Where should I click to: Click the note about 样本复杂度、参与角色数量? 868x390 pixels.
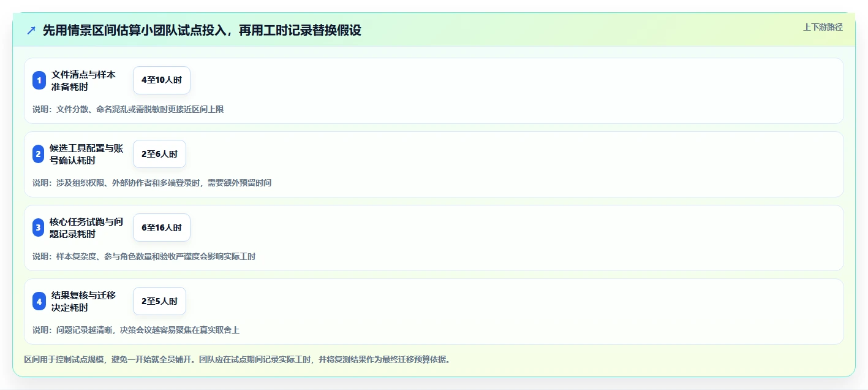[144, 256]
